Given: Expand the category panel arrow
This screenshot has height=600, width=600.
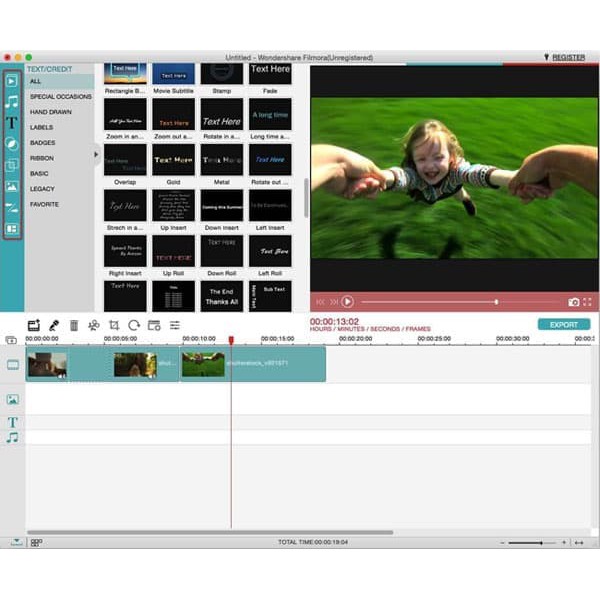Looking at the screenshot, I should point(97,154).
